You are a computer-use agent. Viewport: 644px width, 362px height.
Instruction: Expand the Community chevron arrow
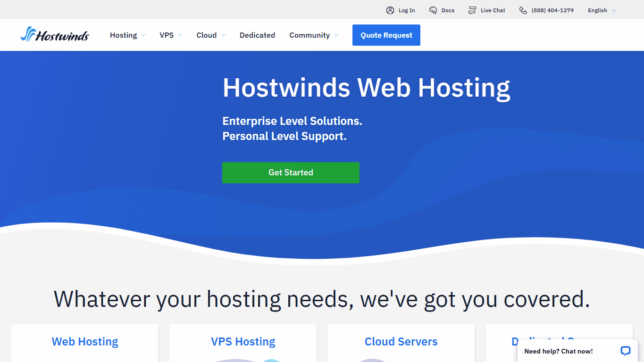(x=336, y=35)
